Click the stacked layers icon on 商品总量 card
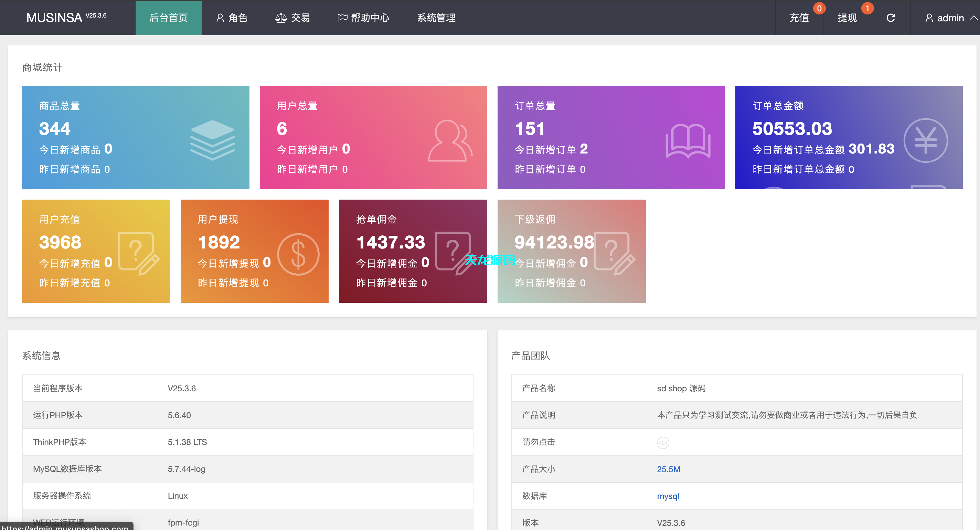 click(x=213, y=140)
